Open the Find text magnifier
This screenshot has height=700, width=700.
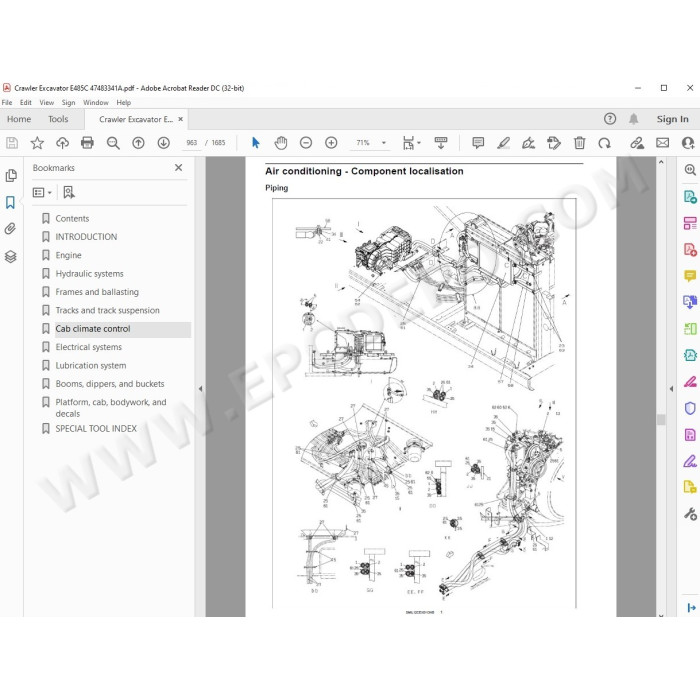point(113,143)
